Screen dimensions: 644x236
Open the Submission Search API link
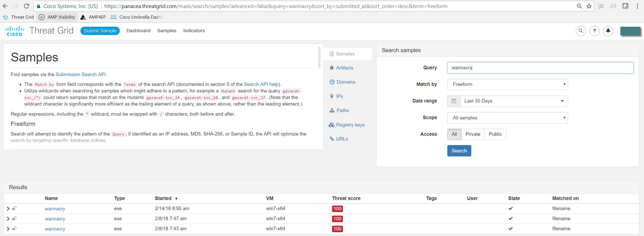pos(80,75)
